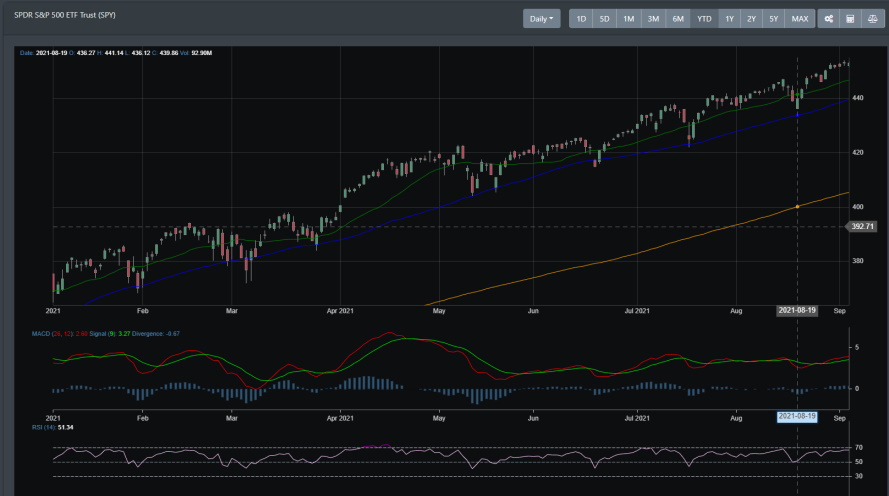
Task: Click the 420 price axis label
Action: [x=858, y=152]
